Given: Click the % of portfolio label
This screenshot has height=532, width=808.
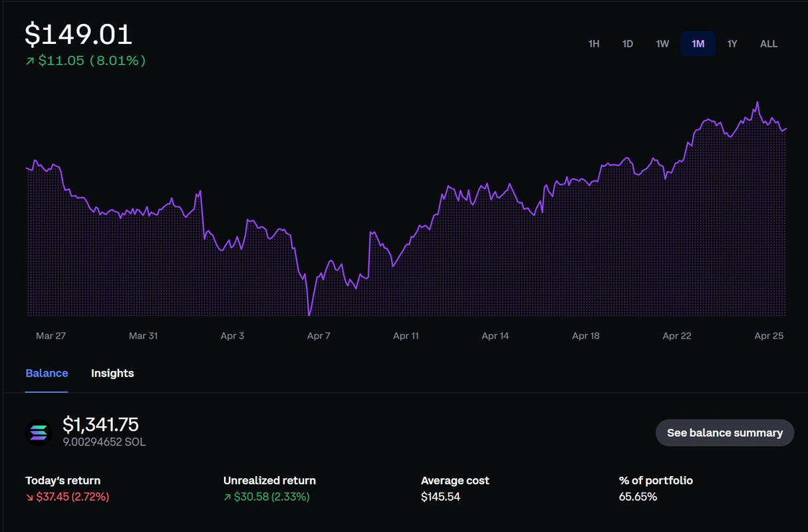Looking at the screenshot, I should 656,480.
